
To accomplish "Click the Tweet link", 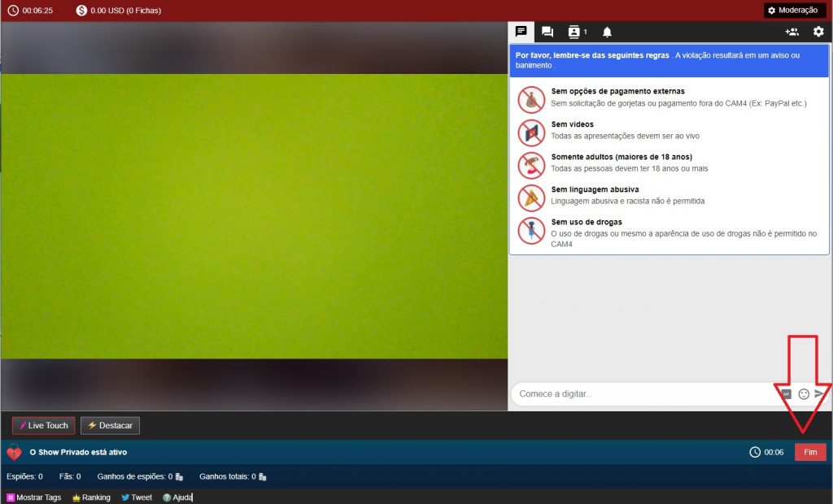I will pyautogui.click(x=137, y=497).
